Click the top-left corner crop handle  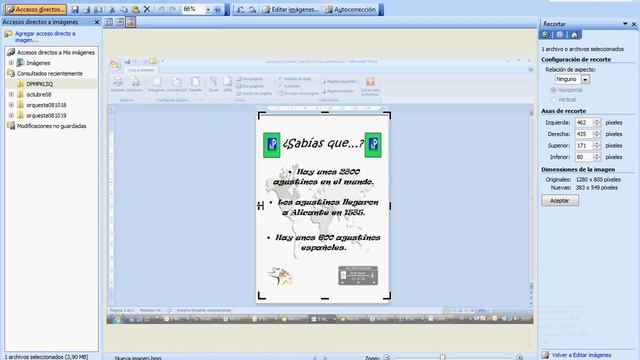coord(261,115)
